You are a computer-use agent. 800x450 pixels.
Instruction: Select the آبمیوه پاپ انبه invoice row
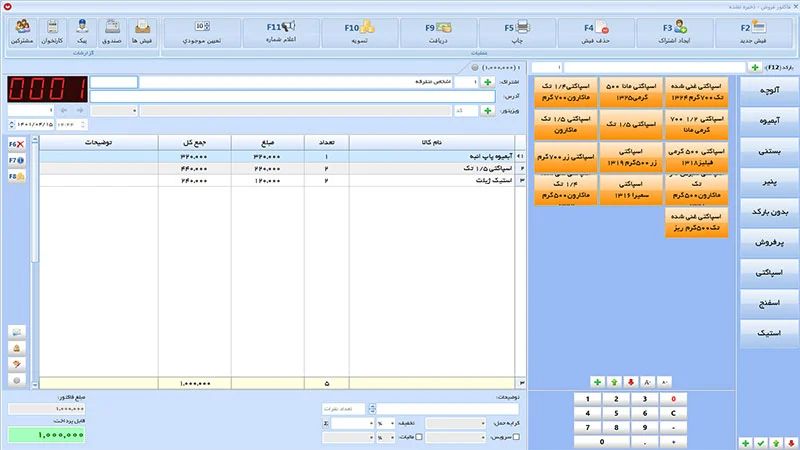click(x=282, y=157)
